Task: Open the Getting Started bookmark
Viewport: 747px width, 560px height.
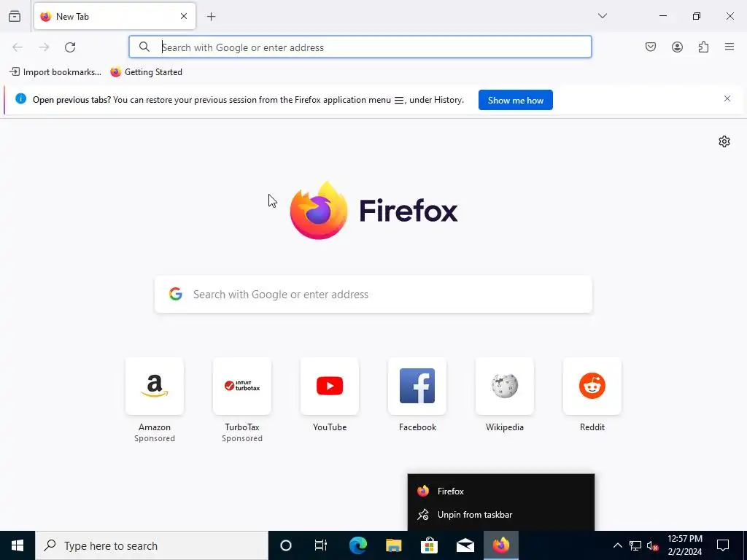Action: pyautogui.click(x=146, y=72)
